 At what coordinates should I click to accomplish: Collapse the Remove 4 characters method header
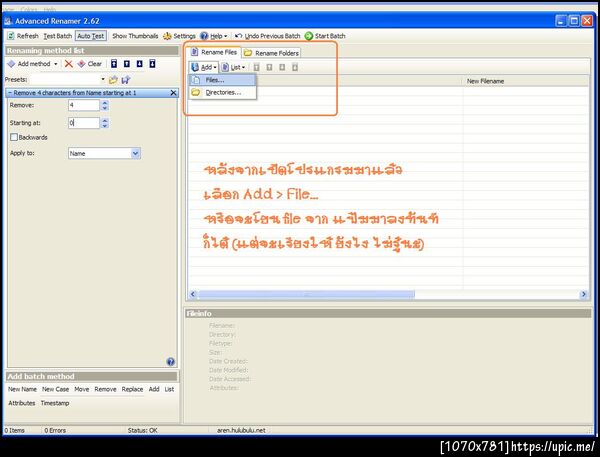point(10,93)
